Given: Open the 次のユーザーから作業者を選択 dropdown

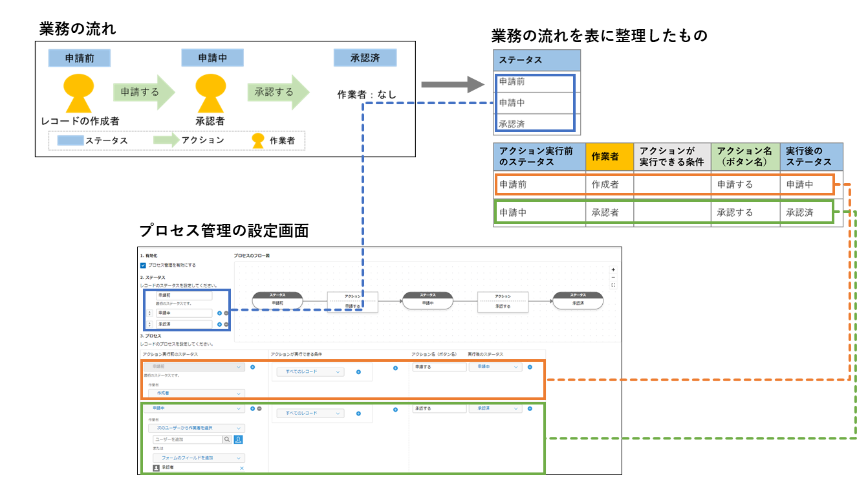Looking at the screenshot, I should coord(197,428).
